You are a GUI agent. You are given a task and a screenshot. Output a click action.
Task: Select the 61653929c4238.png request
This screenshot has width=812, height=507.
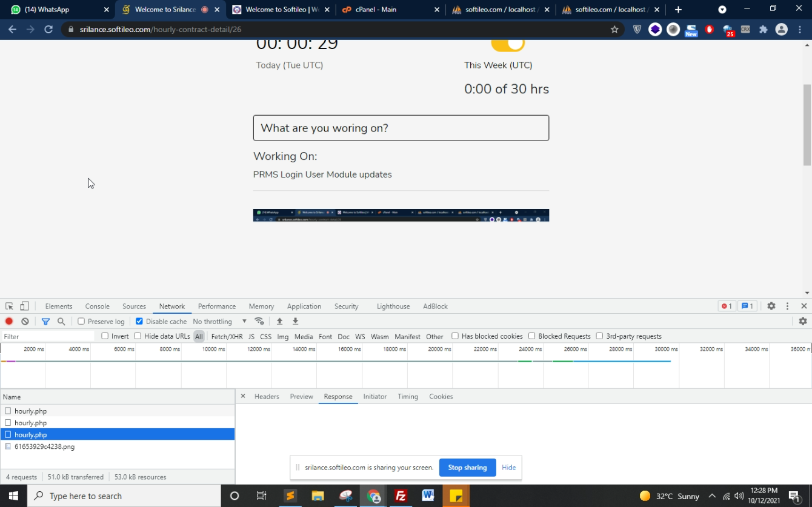click(44, 446)
